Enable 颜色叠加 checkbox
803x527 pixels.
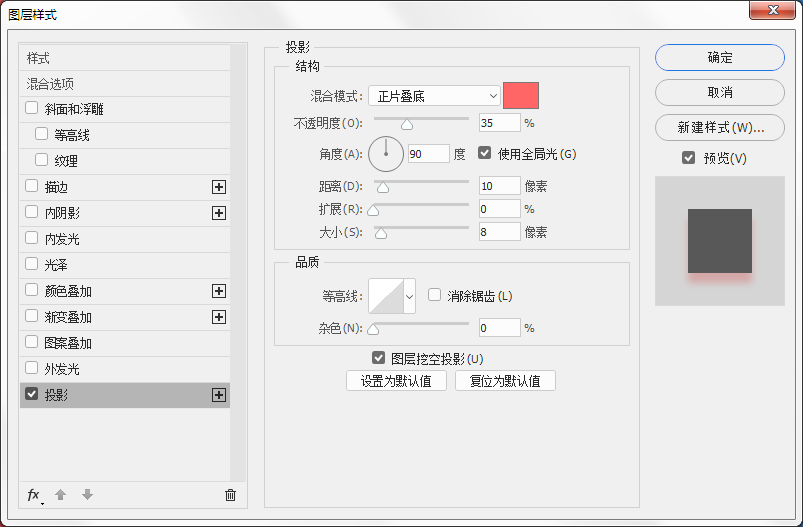click(32, 290)
